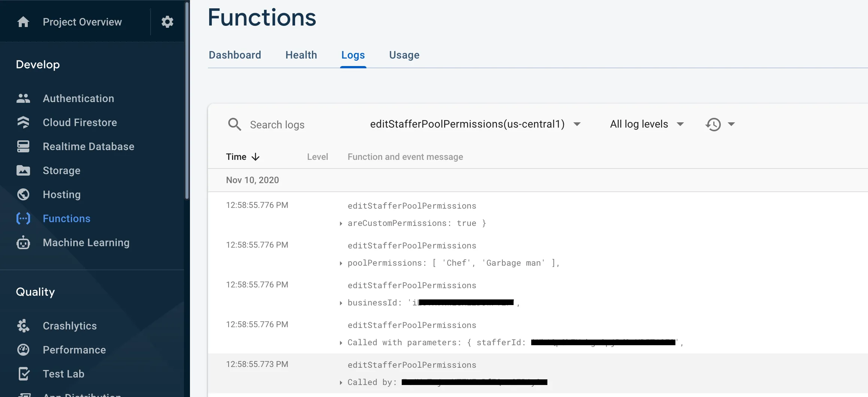Screen dimensions: 868x397
Task: Click the Machine Learning robot icon
Action: tap(23, 243)
